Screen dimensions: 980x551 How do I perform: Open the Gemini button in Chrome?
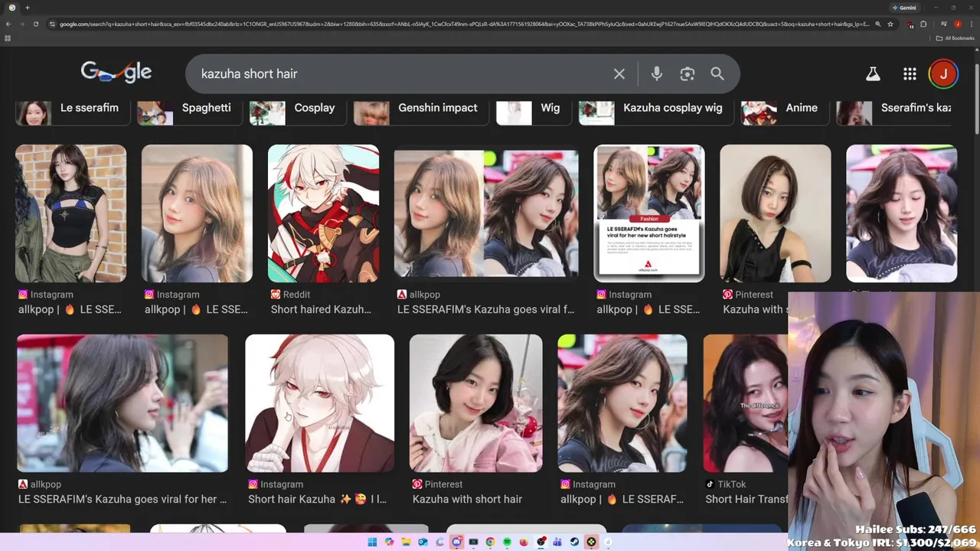(x=903, y=8)
